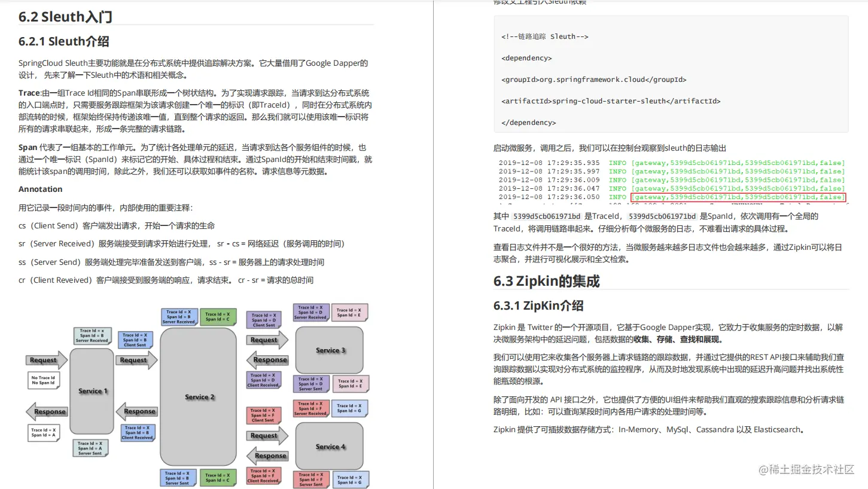The image size is (868, 489).
Task: Click the line starting "ss (Server Send)"
Action: (x=171, y=262)
